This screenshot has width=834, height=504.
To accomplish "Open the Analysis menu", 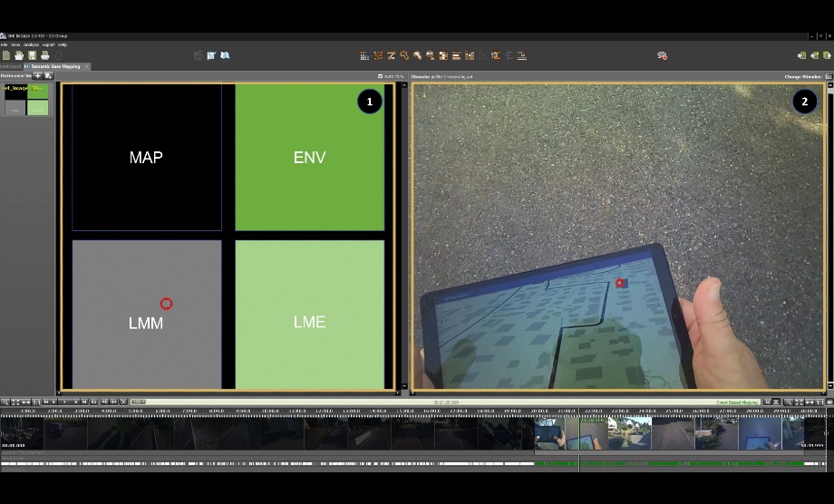I will click(31, 44).
